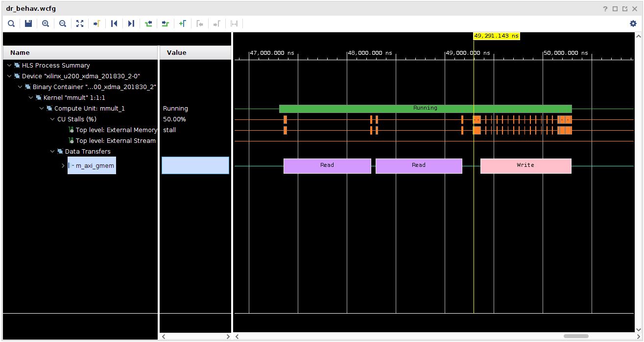Collapse the HLS Process Summary node
This screenshot has height=342, width=644.
[9, 66]
